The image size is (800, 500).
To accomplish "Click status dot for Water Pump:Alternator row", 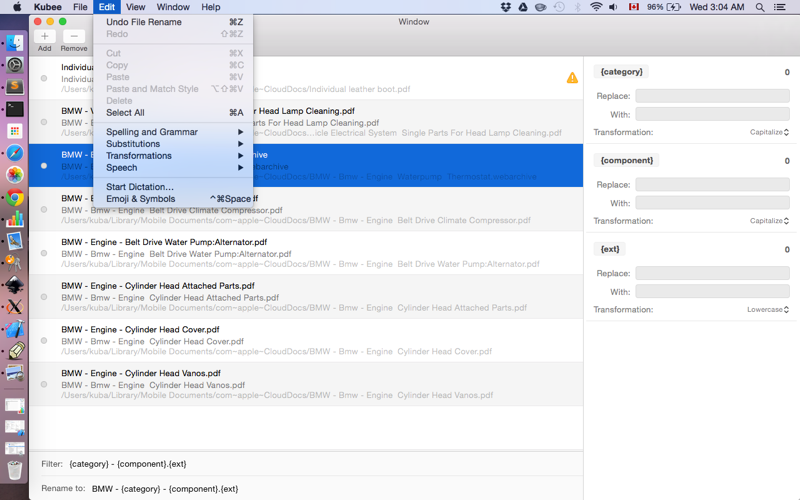I will [44, 253].
